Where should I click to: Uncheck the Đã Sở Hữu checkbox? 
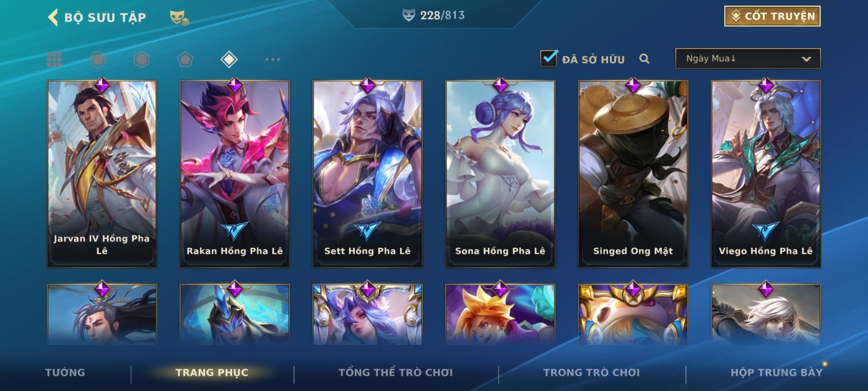point(549,58)
